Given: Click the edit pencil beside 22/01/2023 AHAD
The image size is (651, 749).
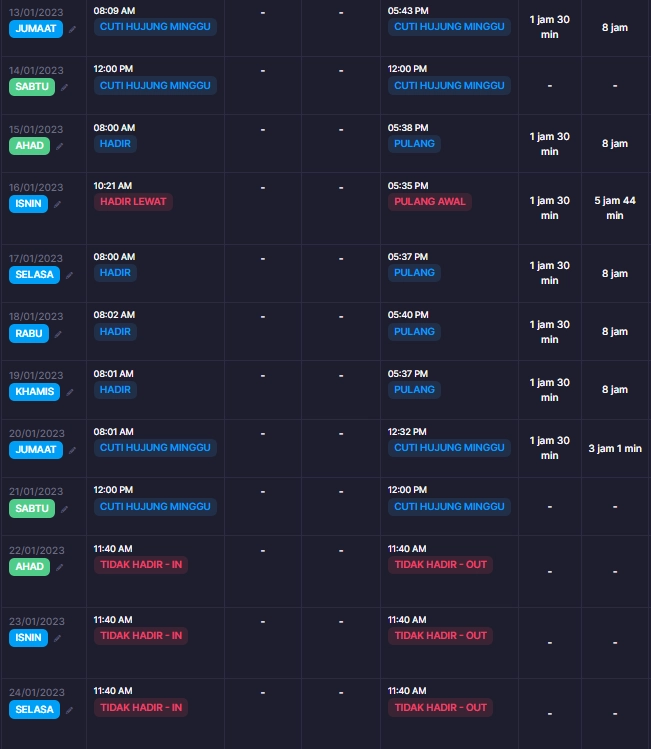Looking at the screenshot, I should point(60,567).
